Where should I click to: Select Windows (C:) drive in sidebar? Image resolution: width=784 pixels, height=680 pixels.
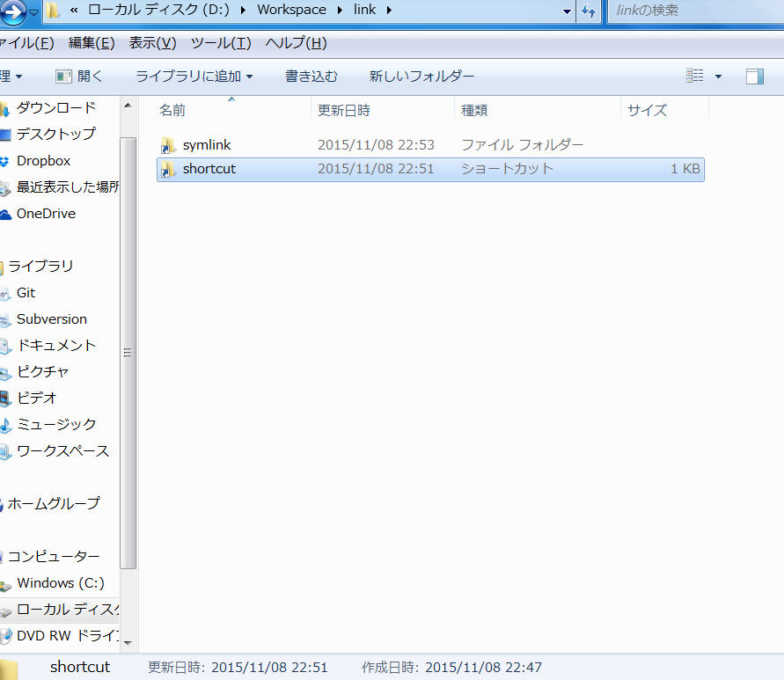point(60,582)
